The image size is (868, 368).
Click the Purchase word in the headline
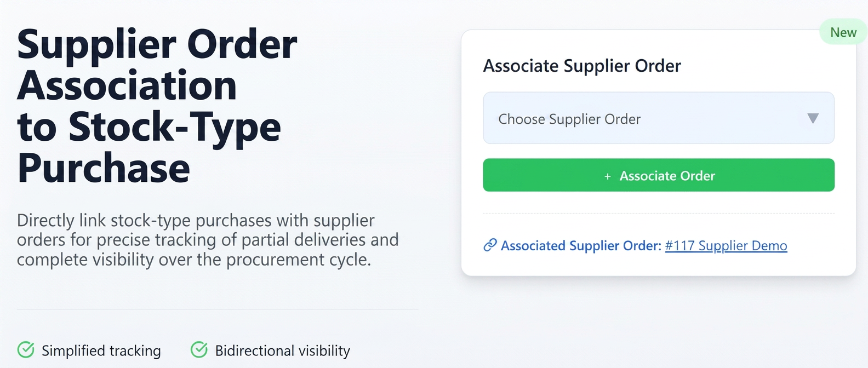point(104,168)
